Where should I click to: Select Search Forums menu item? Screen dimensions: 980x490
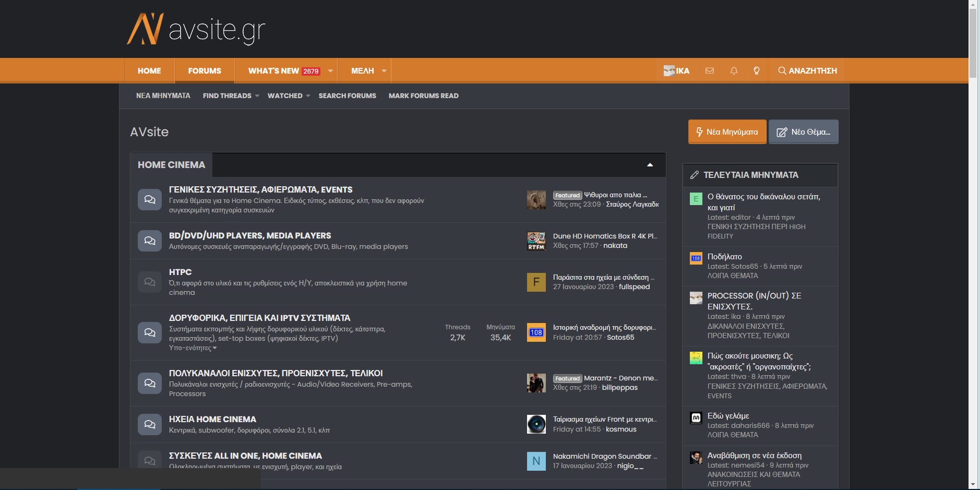click(347, 96)
